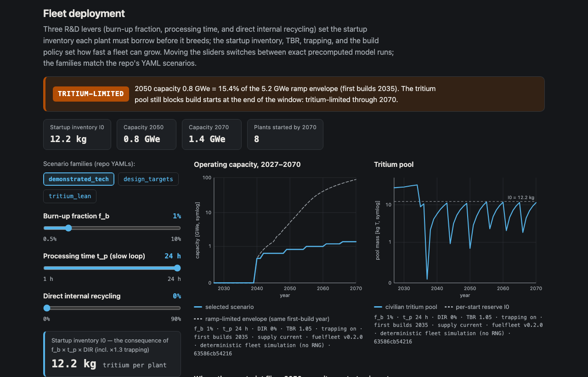
Task: Click the 'tritium per plant' callout text
Action: [135, 365]
